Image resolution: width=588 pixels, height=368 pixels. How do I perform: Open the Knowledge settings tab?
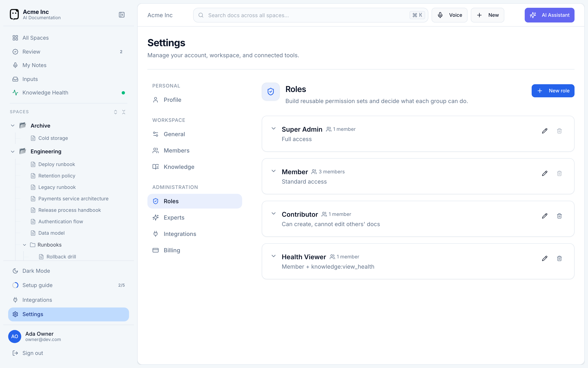pyautogui.click(x=195, y=167)
